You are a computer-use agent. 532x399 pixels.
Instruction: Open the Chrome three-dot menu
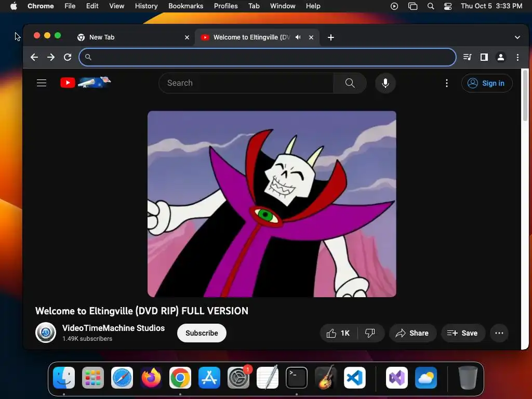(x=517, y=57)
